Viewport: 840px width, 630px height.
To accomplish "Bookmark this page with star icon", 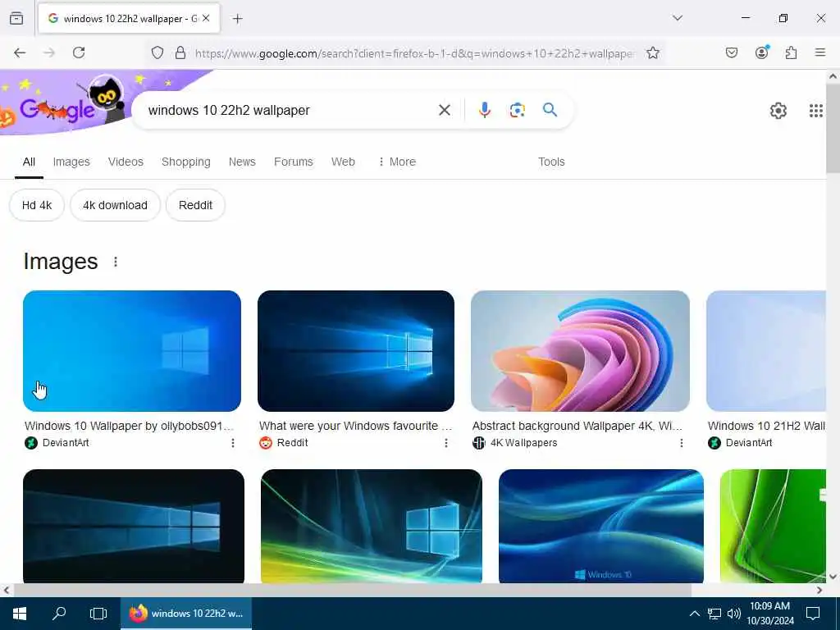I will tap(652, 52).
